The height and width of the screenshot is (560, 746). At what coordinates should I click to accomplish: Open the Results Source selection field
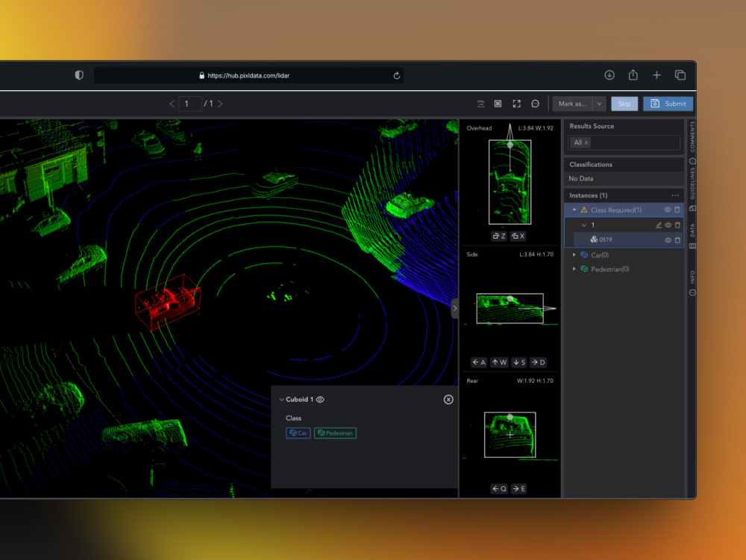point(624,142)
